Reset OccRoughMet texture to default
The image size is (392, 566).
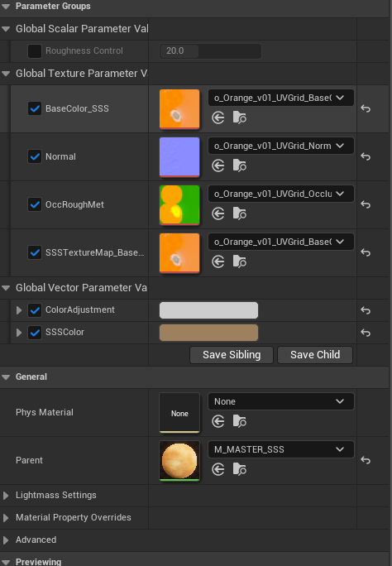point(366,204)
